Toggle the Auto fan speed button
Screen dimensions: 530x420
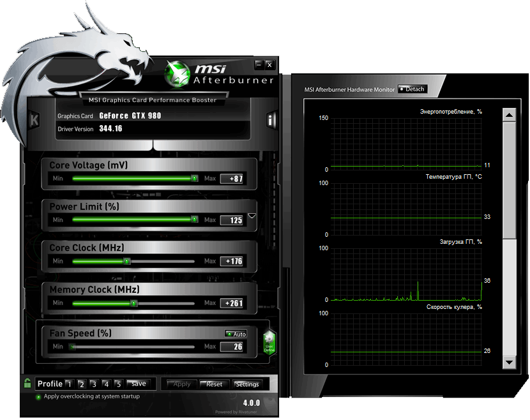[x=236, y=334]
